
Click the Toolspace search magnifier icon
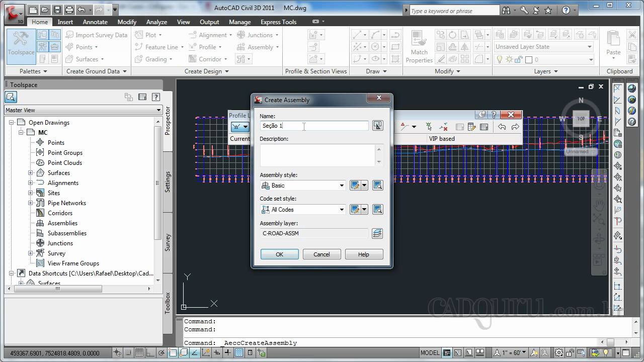[11, 98]
